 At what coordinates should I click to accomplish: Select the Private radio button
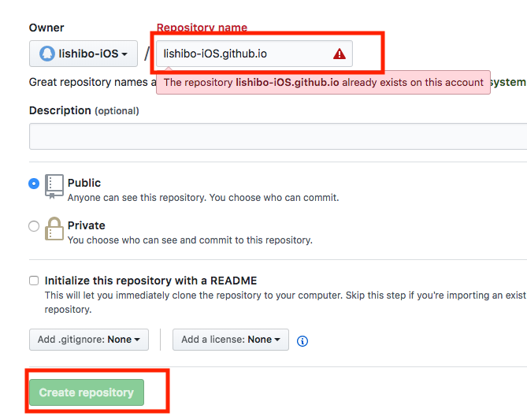(34, 226)
